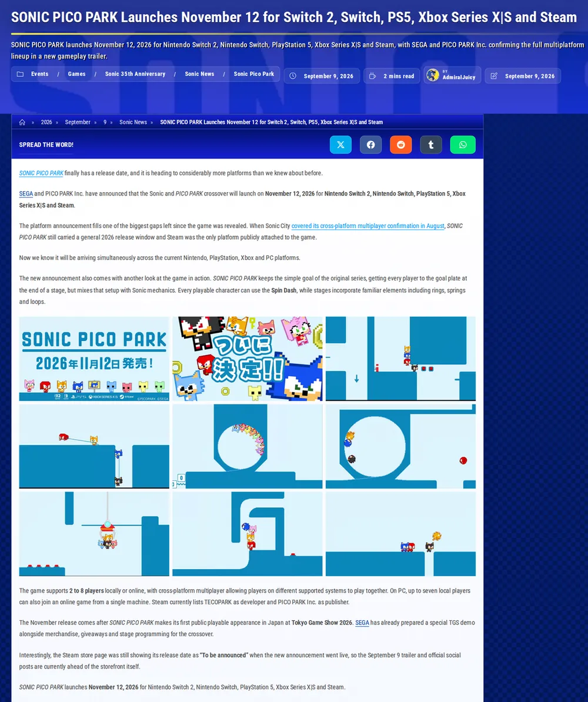The height and width of the screenshot is (702, 588).
Task: Click the clock icon next to the publish date
Action: point(293,76)
